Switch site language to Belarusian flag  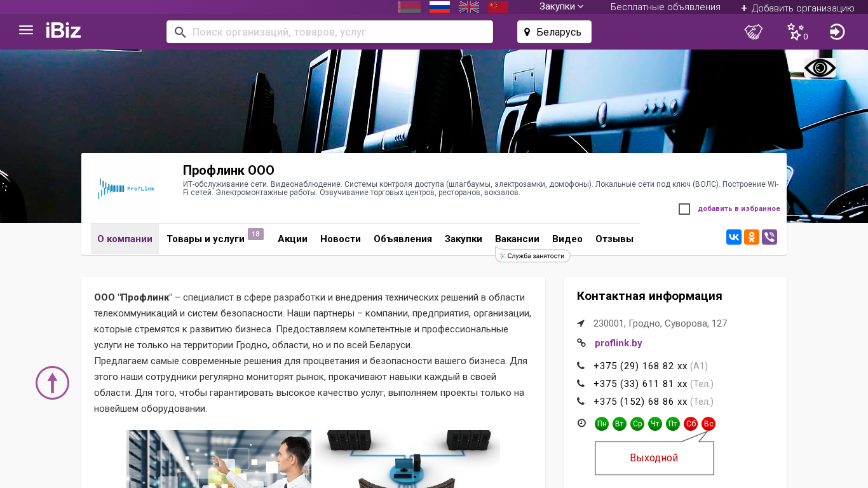[409, 7]
